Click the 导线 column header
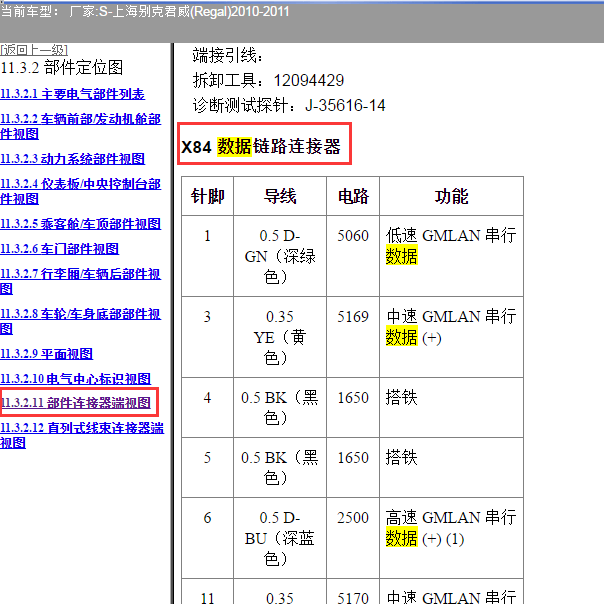Screen dimensions: 604x604 click(x=280, y=196)
